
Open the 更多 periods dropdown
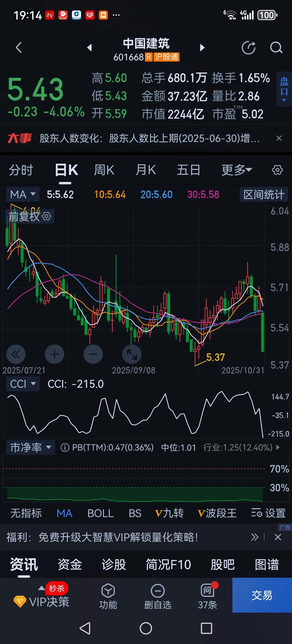[x=237, y=170]
